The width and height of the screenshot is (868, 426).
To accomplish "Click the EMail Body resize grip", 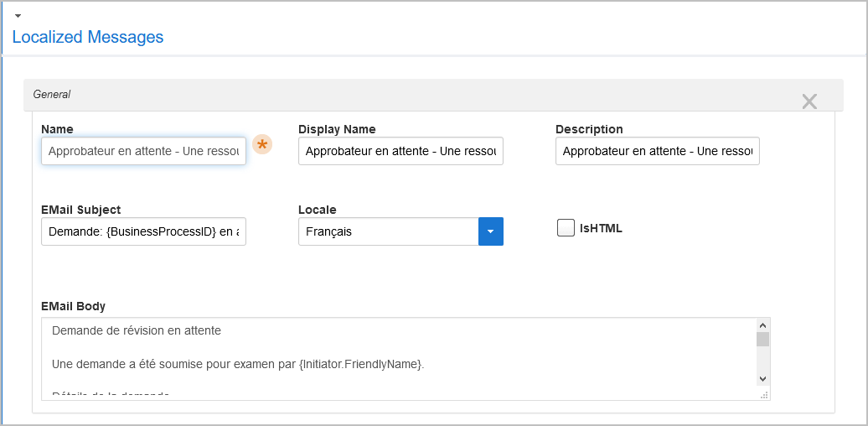I will 764,395.
